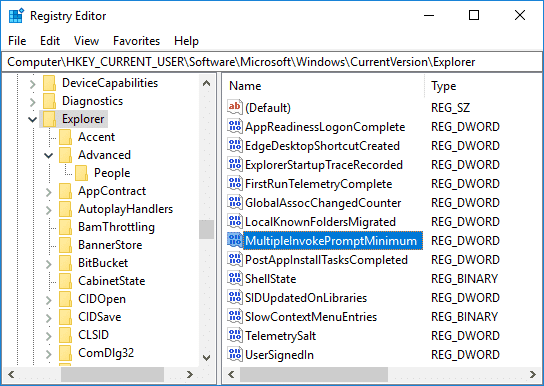Viewport: 544px width, 386px height.
Task: Select the CabinetState key label
Action: tap(111, 281)
